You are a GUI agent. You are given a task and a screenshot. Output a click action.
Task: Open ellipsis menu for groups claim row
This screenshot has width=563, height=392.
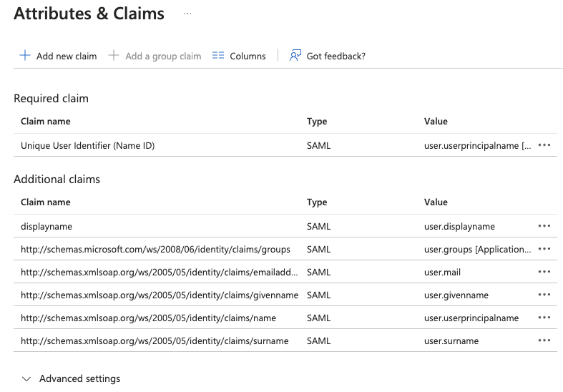[x=544, y=249]
